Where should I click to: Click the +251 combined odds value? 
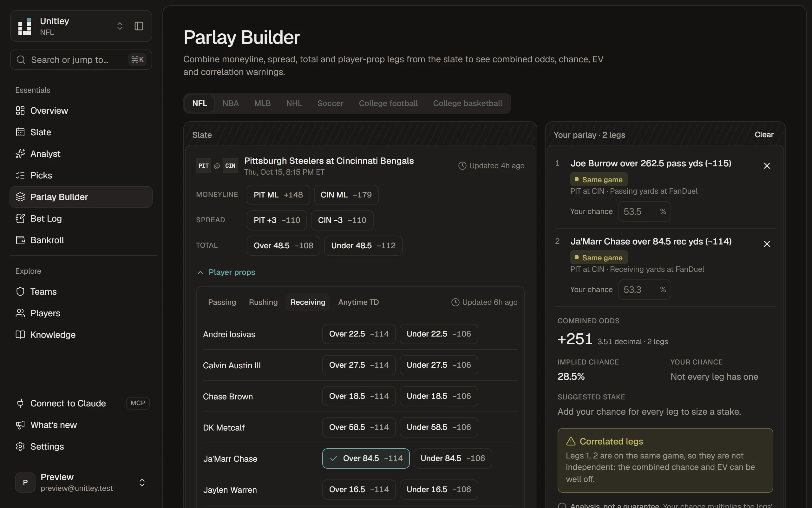point(575,339)
